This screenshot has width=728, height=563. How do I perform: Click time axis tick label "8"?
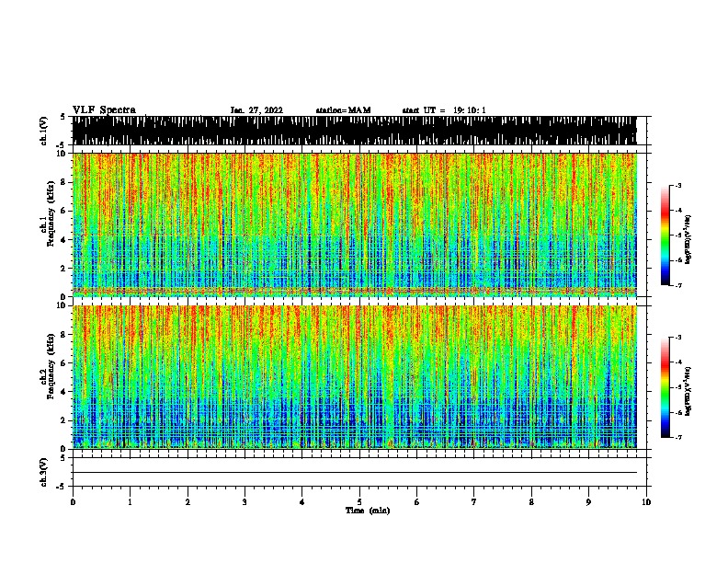(x=531, y=502)
